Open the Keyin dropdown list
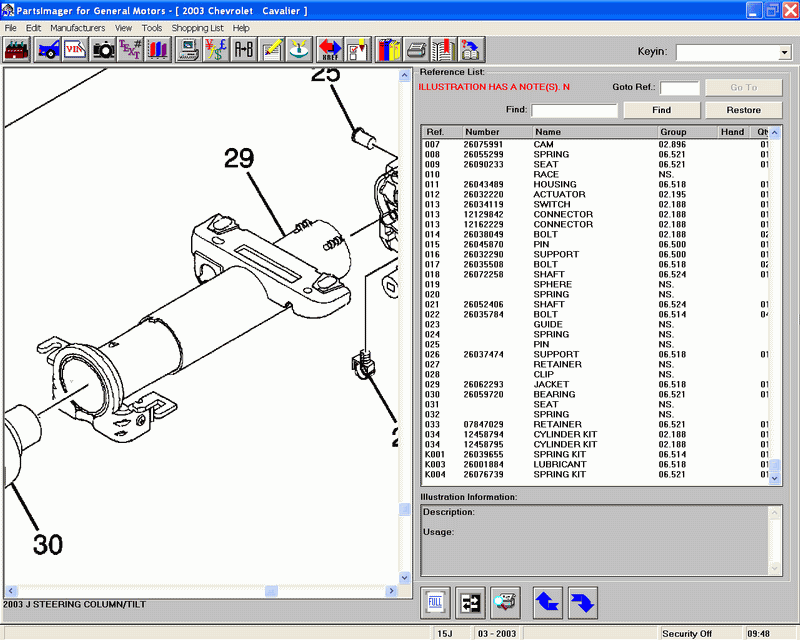This screenshot has height=640, width=800. tap(784, 52)
